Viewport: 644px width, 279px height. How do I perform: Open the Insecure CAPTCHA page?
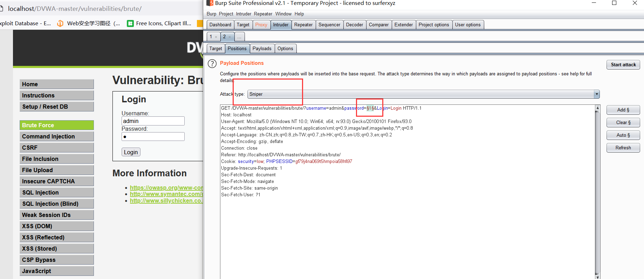(x=57, y=181)
